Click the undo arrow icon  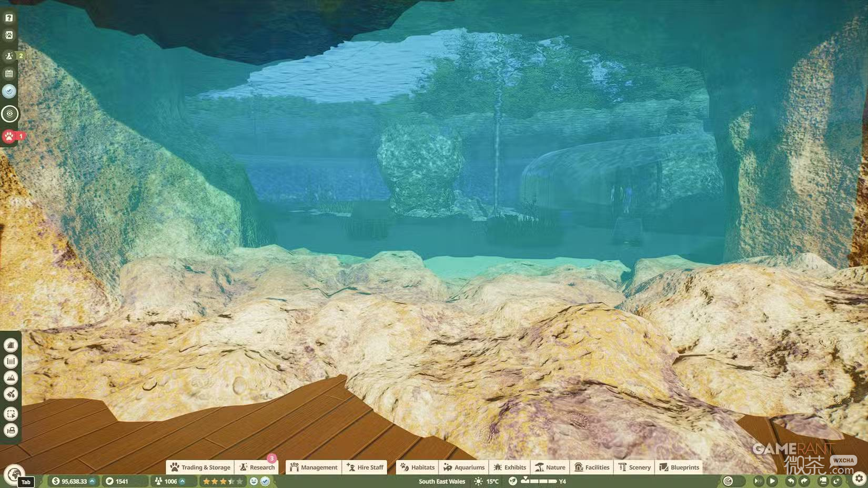point(791,481)
